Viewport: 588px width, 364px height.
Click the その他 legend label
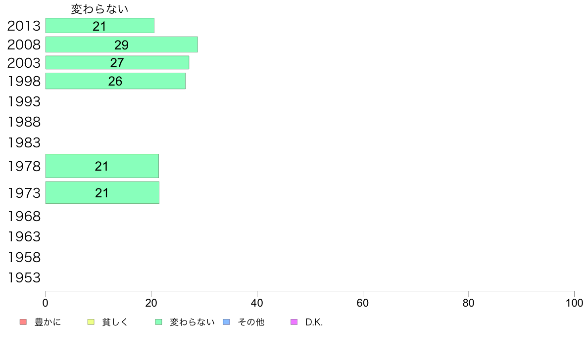coord(251,322)
